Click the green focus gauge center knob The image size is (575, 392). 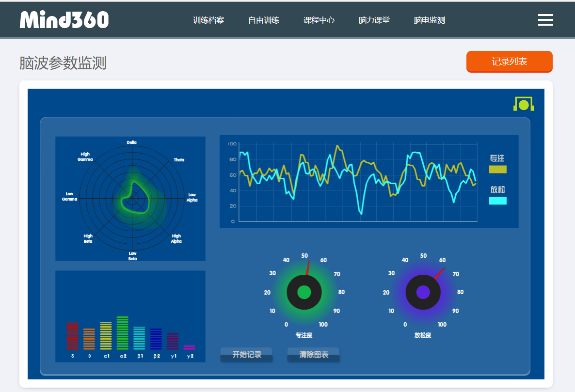click(304, 292)
